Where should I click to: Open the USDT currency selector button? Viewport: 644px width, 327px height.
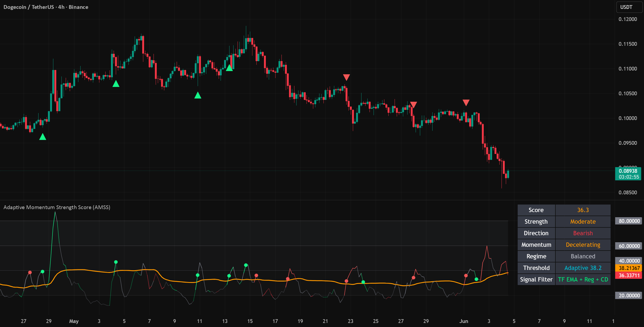(629, 7)
